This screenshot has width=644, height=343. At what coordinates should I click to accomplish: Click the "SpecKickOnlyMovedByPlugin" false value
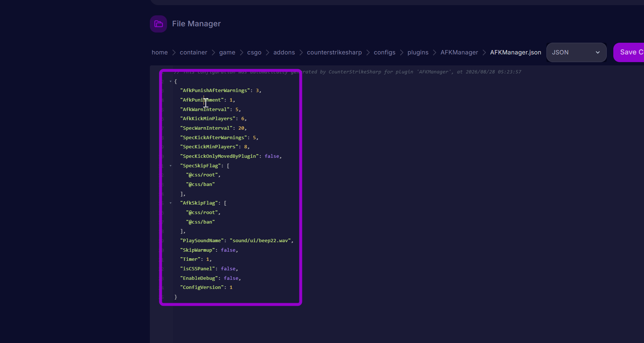pyautogui.click(x=272, y=156)
